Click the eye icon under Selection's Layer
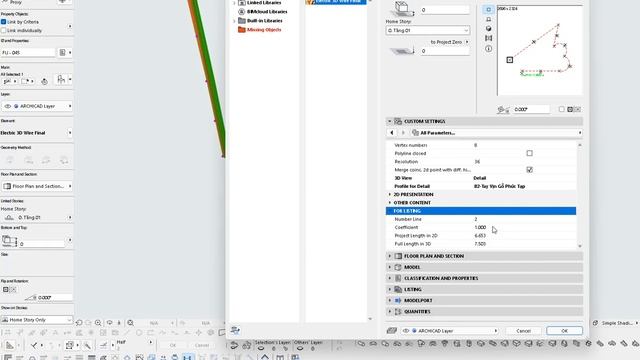Viewport: 640px width, 360px height. 260,349
